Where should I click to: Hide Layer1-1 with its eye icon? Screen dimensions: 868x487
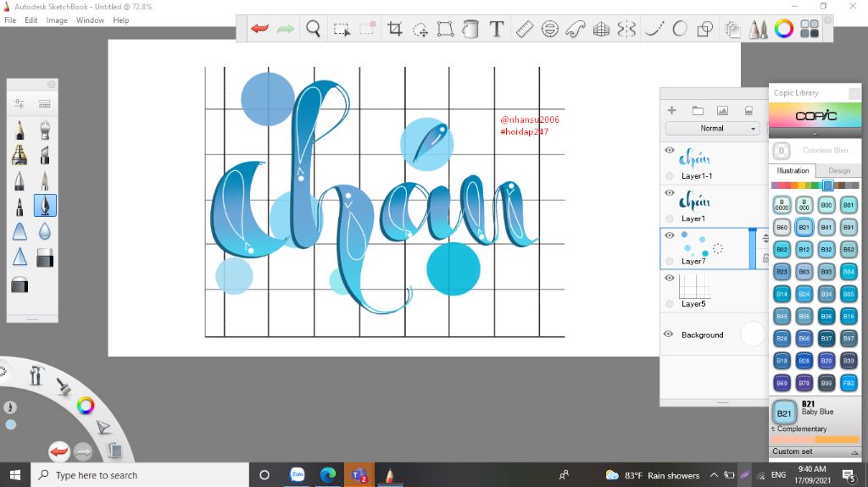pos(670,150)
